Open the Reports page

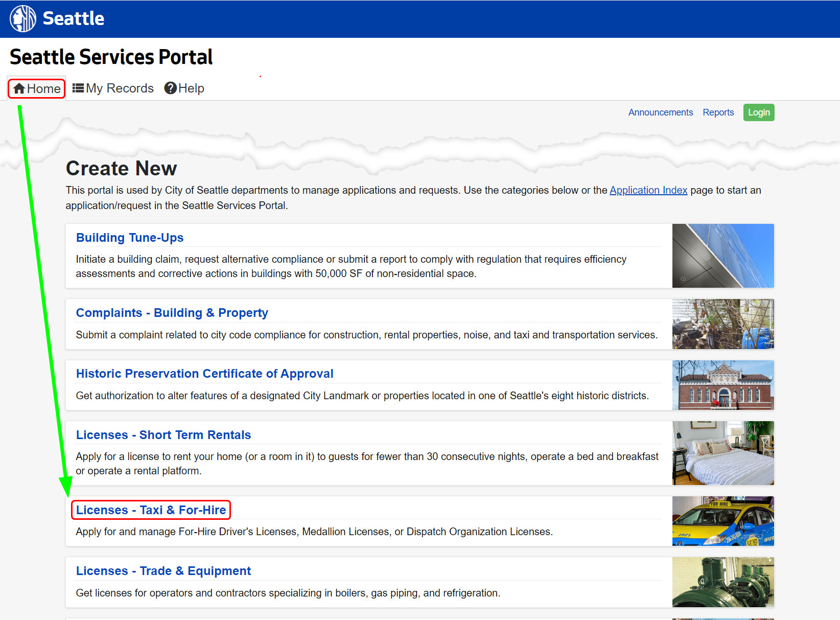(718, 112)
